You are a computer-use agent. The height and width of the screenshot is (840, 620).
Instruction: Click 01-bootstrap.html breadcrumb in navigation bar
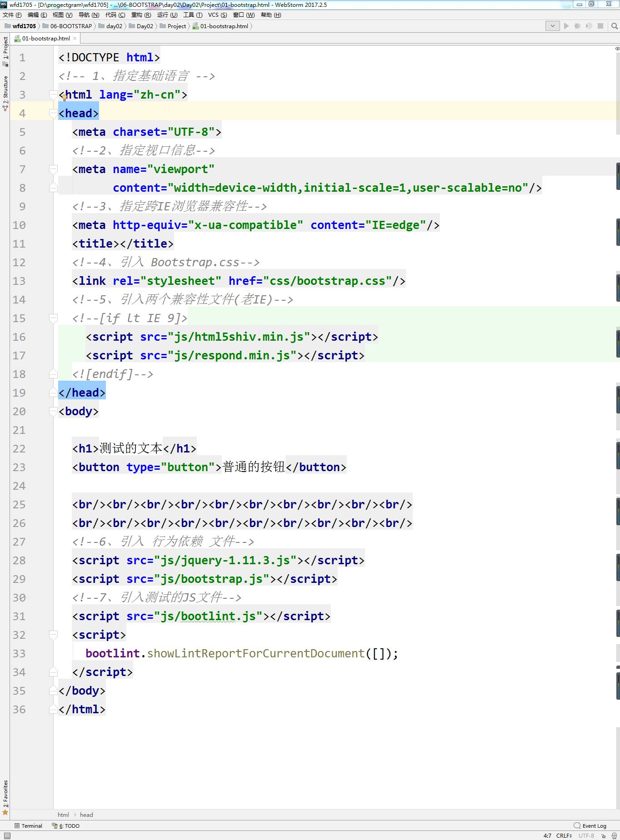click(220, 26)
